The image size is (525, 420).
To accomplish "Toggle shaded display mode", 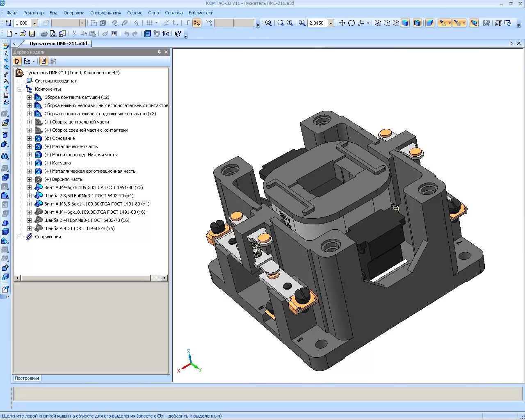I will 405,23.
